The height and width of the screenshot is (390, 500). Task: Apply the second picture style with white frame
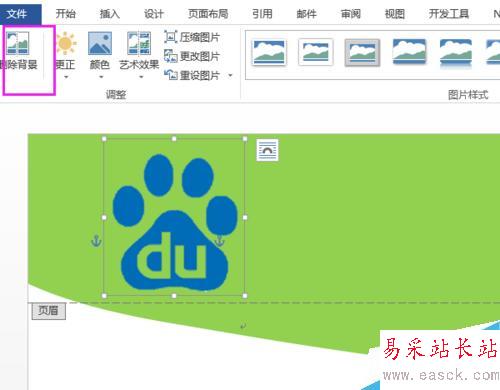[316, 52]
